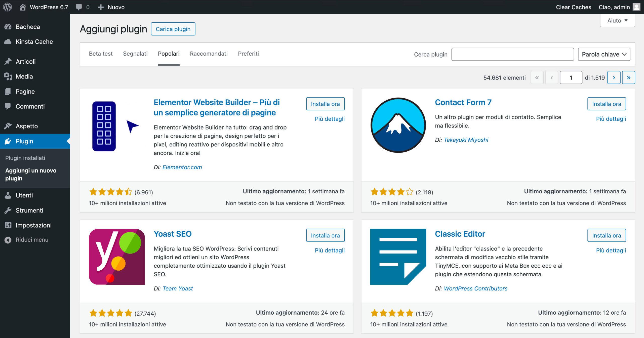Image resolution: width=644 pixels, height=338 pixels.
Task: Open the Elementor Website Builder title link
Action: pyautogui.click(x=217, y=107)
